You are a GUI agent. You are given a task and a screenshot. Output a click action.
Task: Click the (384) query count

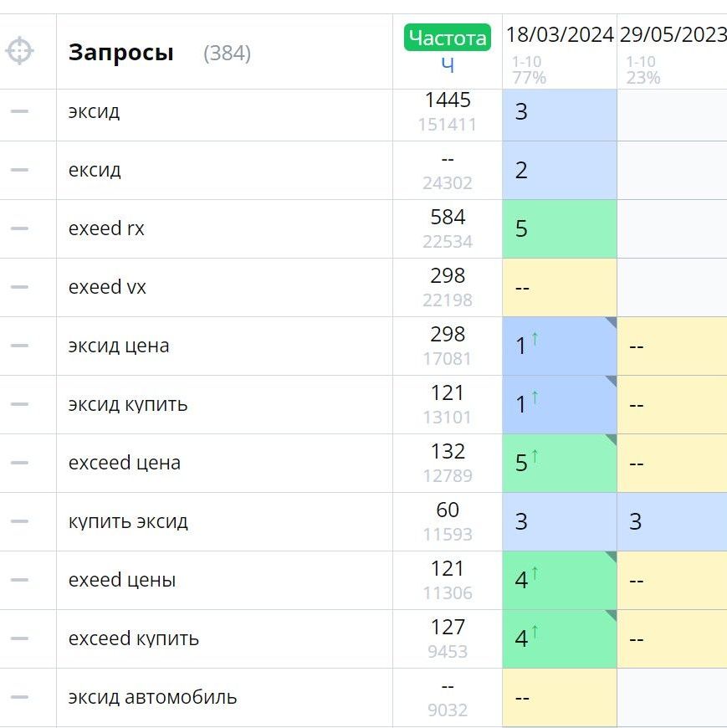pos(227,53)
